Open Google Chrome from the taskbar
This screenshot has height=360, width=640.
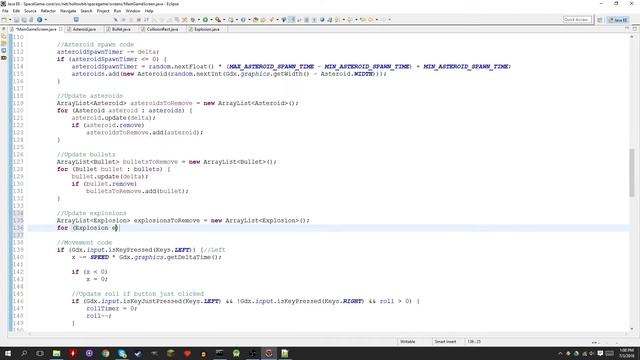pyautogui.click(x=105, y=353)
